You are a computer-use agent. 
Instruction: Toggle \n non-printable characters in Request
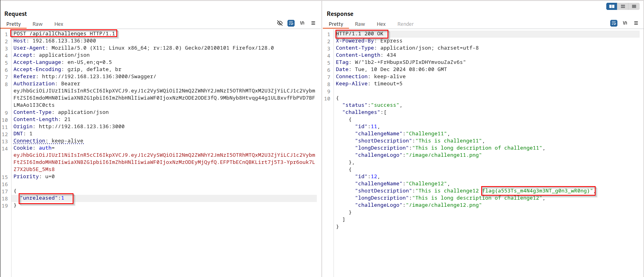(x=302, y=23)
